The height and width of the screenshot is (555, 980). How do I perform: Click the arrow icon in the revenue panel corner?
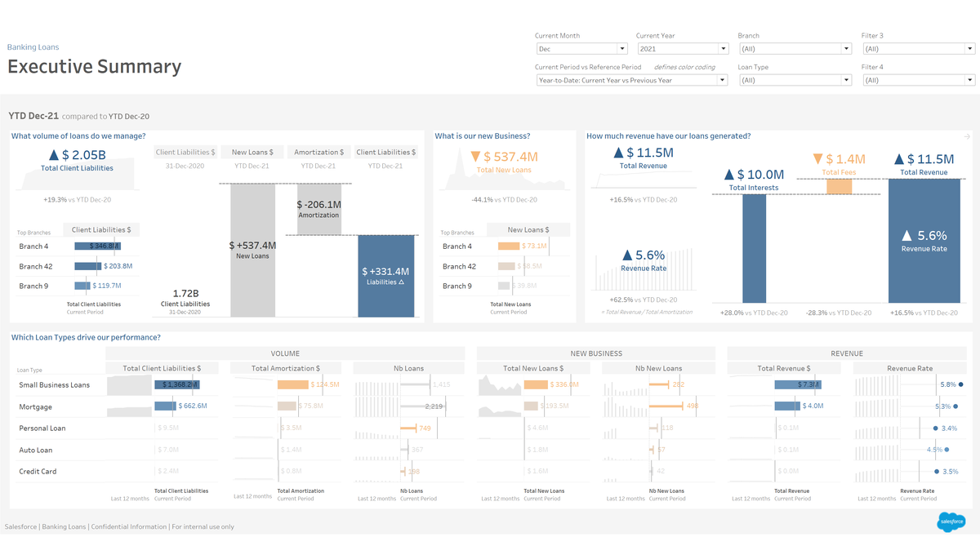967,137
